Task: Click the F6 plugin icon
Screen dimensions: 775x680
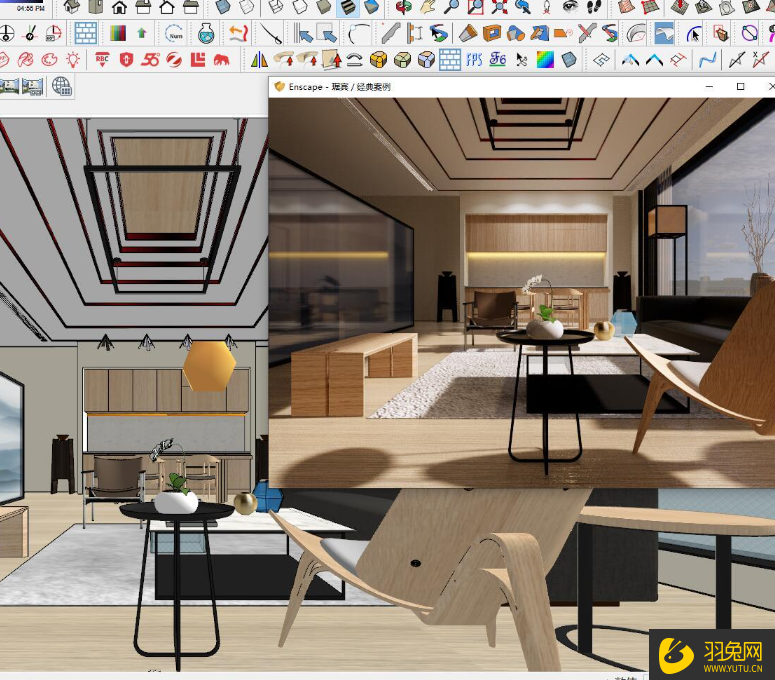Action: click(498, 60)
